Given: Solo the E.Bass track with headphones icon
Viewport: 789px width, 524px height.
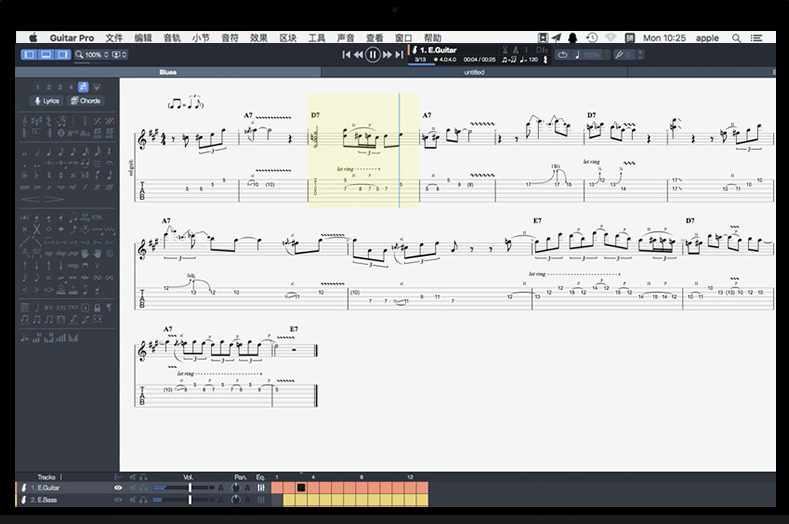Looking at the screenshot, I should coord(143,500).
